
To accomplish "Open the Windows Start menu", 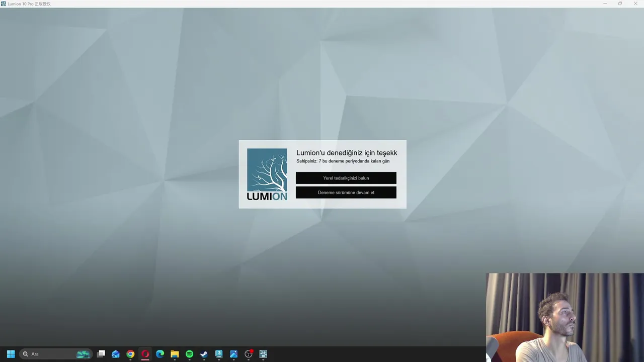I will pyautogui.click(x=11, y=354).
